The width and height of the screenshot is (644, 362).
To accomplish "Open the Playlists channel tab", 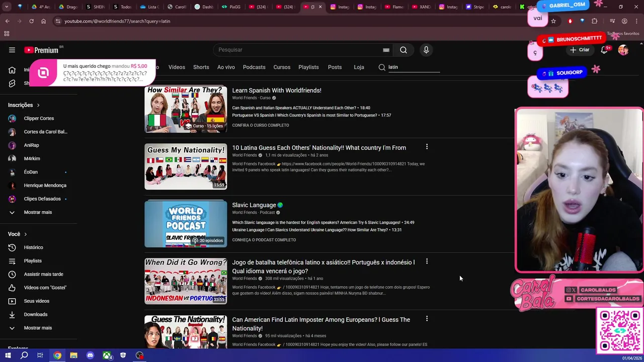I will coord(308,67).
